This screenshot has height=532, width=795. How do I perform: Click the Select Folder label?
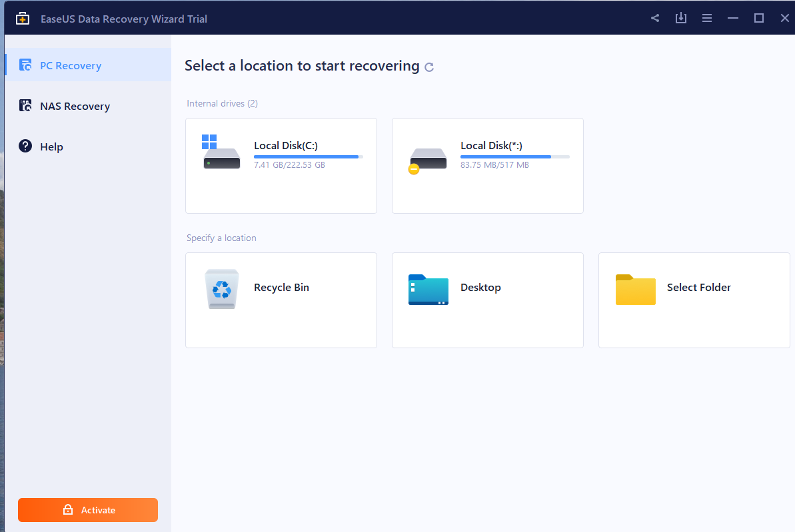[x=698, y=287]
